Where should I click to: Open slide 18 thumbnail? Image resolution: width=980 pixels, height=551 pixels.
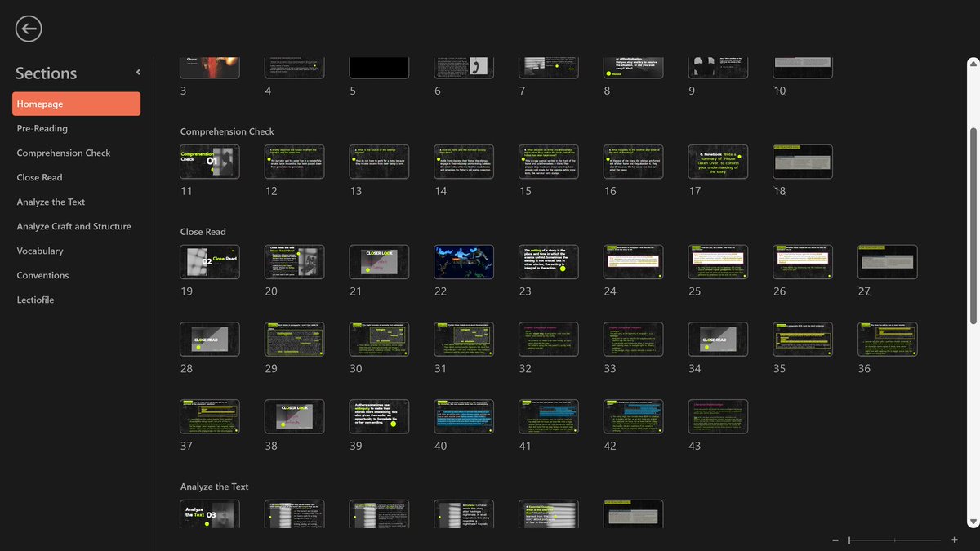point(803,162)
